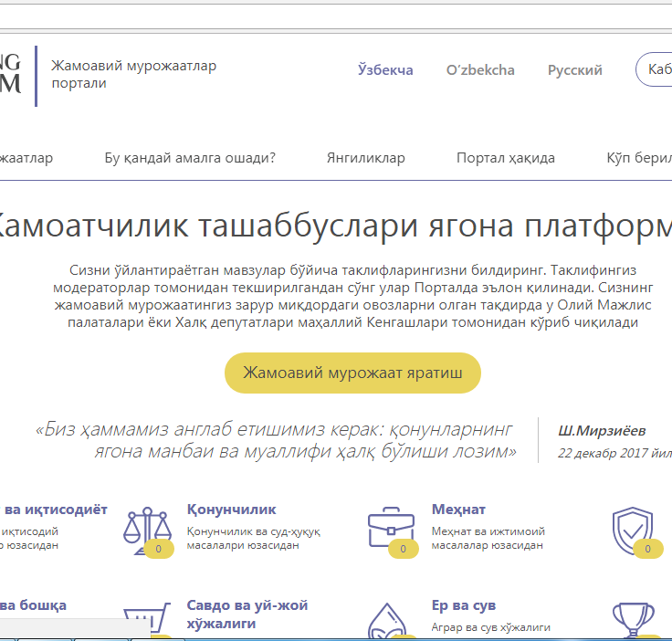
Task: Open the Бу қандай амалга ошади? menu item
Action: point(190,158)
